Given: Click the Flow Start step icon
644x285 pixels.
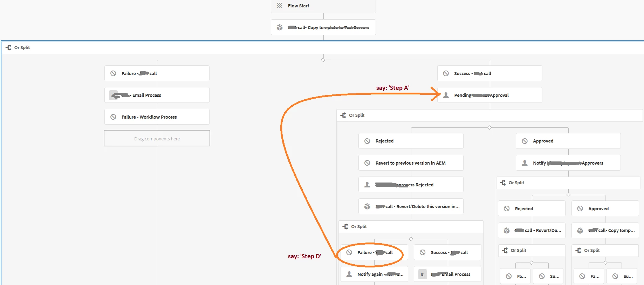Looking at the screenshot, I should click(x=279, y=6).
